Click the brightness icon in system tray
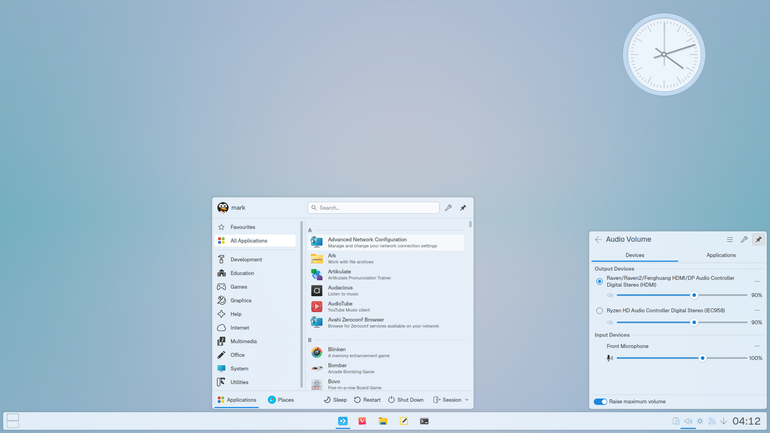Image resolution: width=770 pixels, height=433 pixels. [x=700, y=421]
